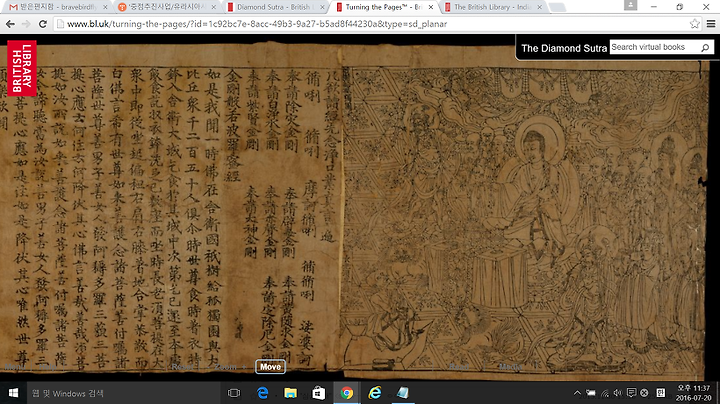The width and height of the screenshot is (720, 404).
Task: Open the Windows Start menu
Action: [x=13, y=393]
